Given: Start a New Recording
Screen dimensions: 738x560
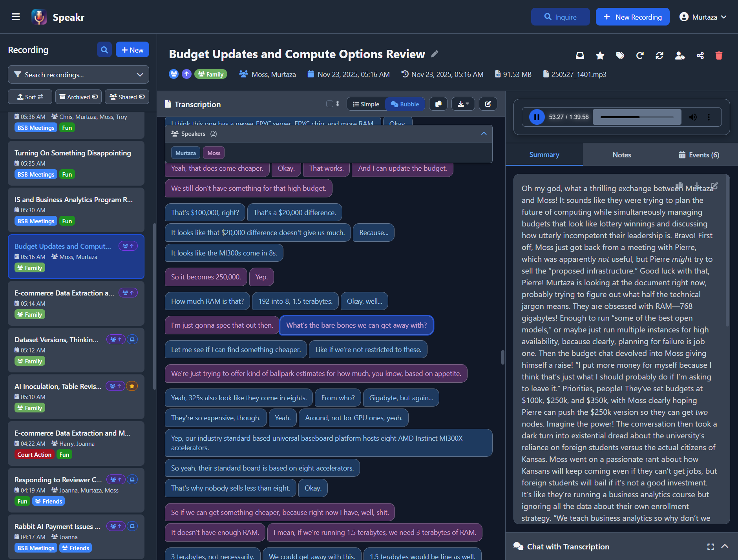Looking at the screenshot, I should coord(632,16).
